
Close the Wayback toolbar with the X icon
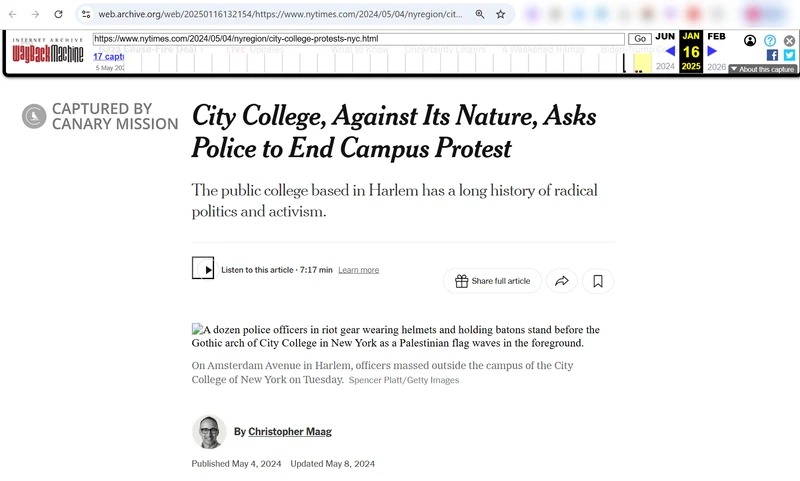tap(789, 41)
